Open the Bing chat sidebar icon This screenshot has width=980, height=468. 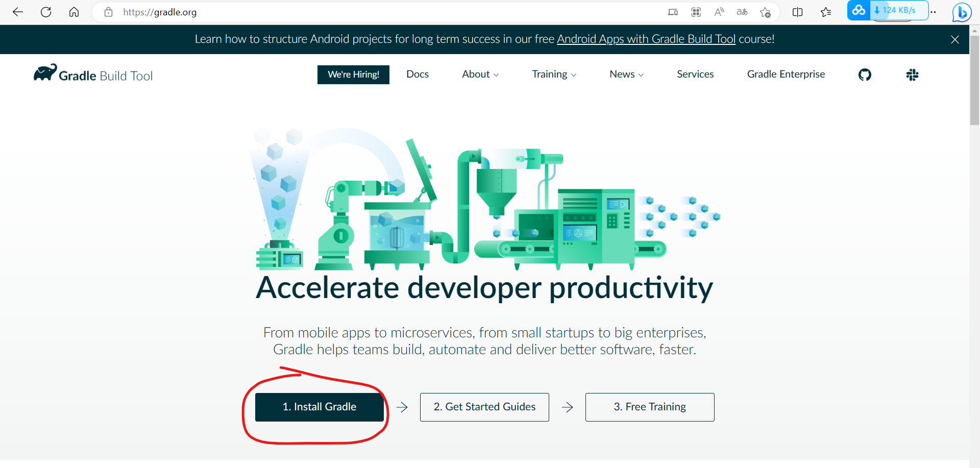coord(962,12)
